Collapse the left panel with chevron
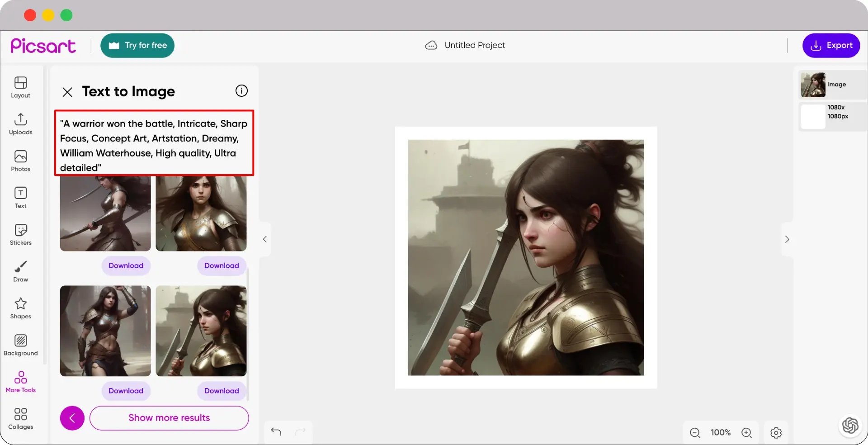 click(x=265, y=239)
